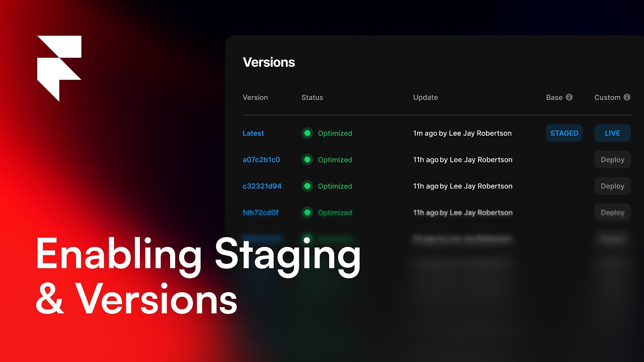644x362 pixels.
Task: Click the update text in fdb72cd0f row
Action: point(463,213)
